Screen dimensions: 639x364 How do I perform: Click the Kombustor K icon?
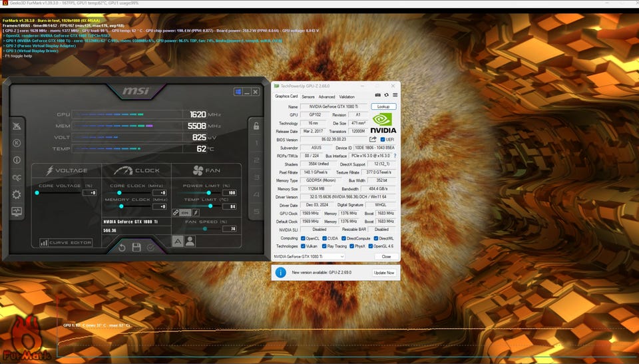coord(17,142)
